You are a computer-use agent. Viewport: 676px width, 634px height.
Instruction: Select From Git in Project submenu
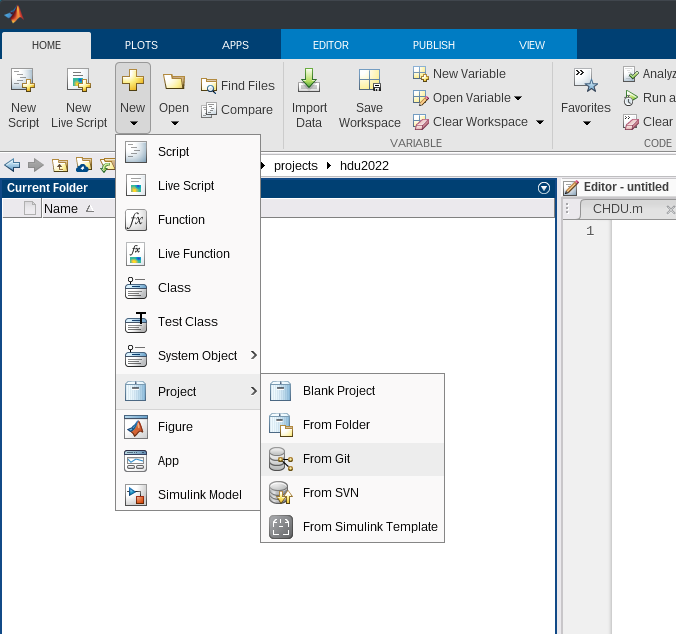click(326, 459)
